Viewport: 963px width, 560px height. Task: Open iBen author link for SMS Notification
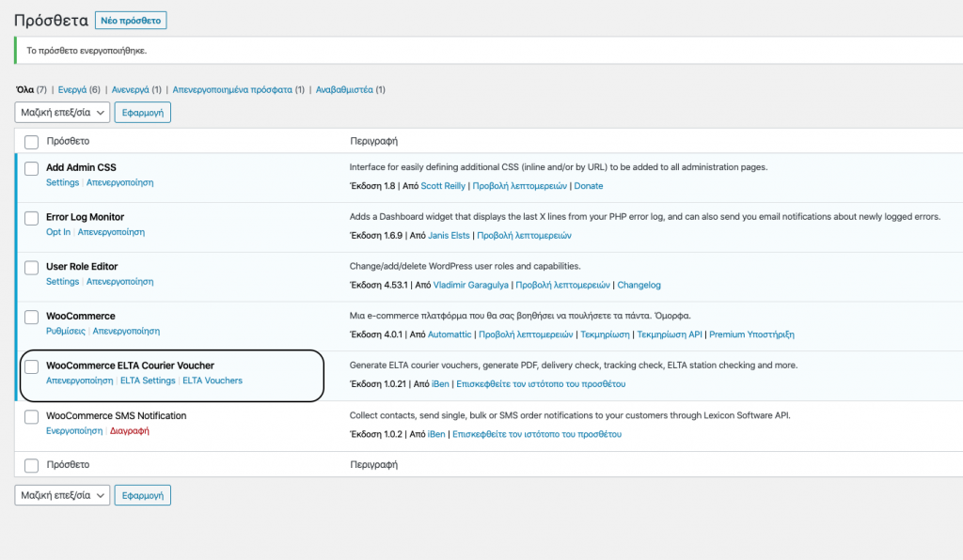point(436,434)
